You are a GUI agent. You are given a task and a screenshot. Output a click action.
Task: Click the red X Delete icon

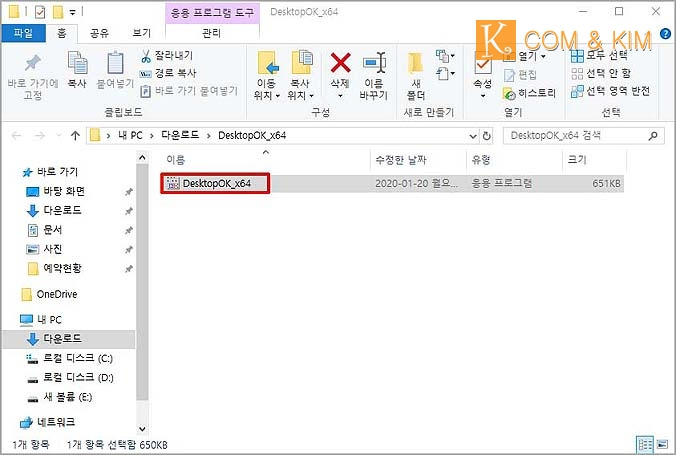[x=340, y=63]
